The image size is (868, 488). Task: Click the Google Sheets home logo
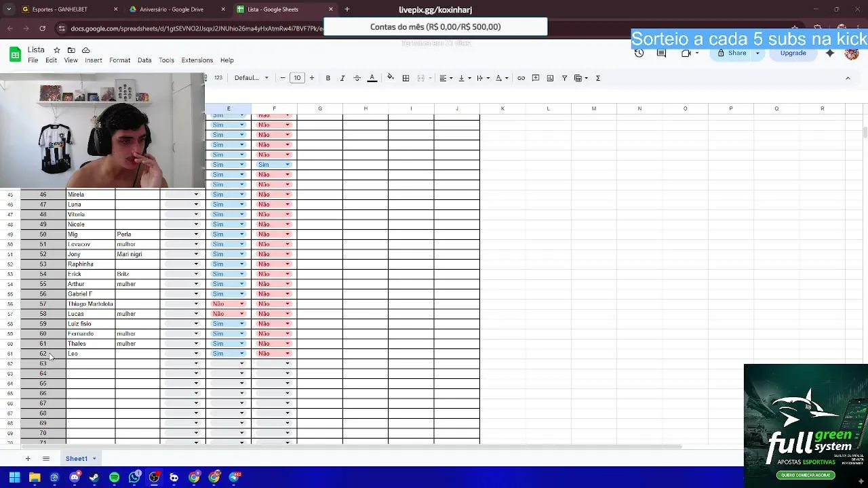coord(14,54)
